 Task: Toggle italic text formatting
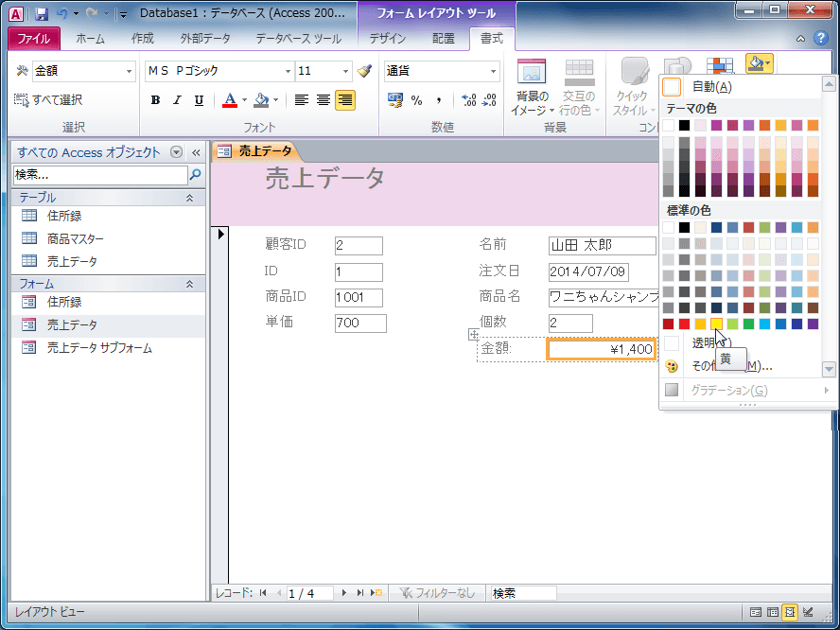point(178,100)
